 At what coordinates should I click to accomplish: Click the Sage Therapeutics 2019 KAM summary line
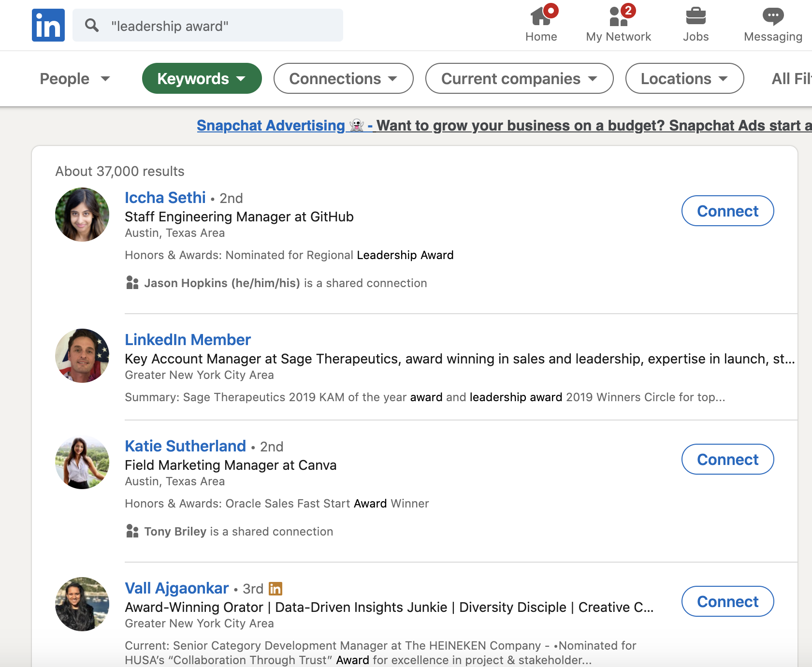pos(425,397)
